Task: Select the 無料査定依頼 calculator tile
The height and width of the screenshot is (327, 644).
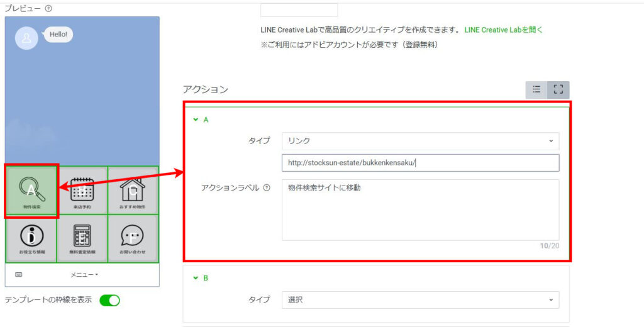Action: pyautogui.click(x=82, y=238)
